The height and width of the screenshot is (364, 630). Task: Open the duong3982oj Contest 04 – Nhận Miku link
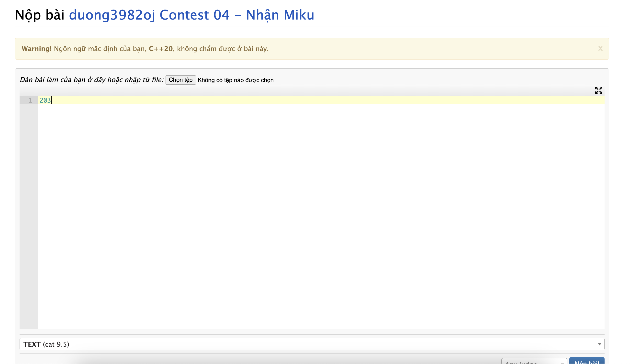[191, 15]
